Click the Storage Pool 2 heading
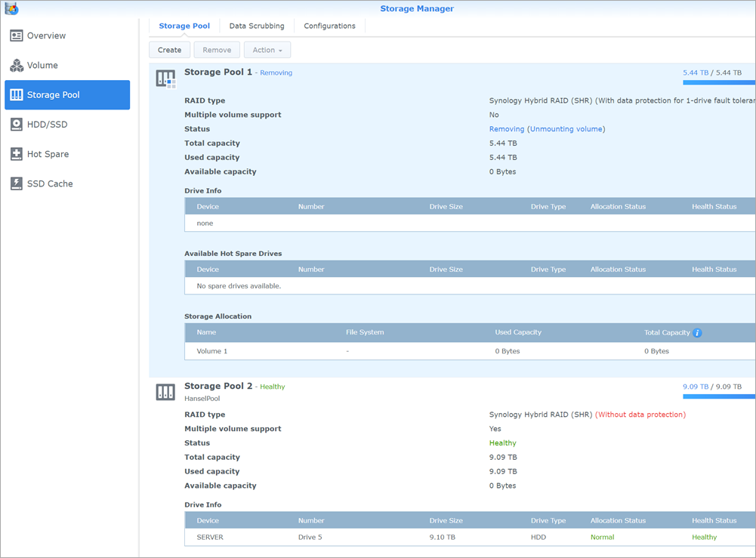 point(218,386)
